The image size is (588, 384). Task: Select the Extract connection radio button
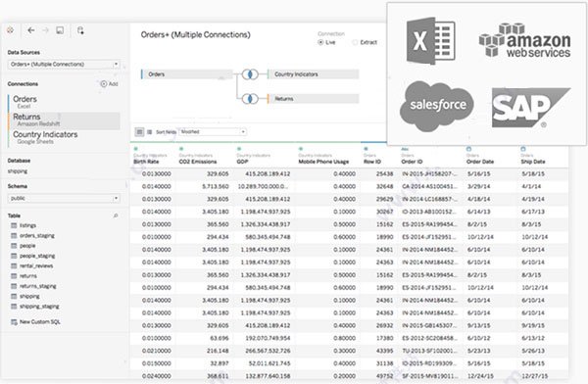pos(355,42)
